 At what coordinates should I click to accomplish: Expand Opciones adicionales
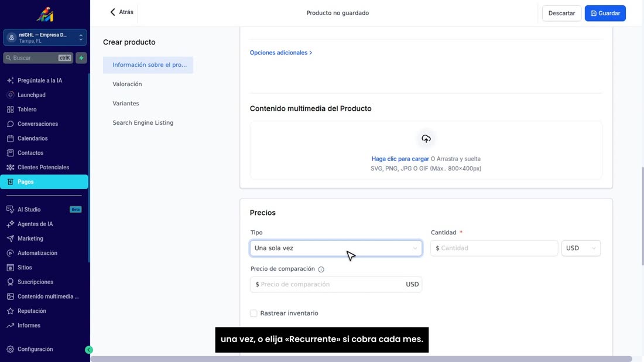(x=281, y=53)
